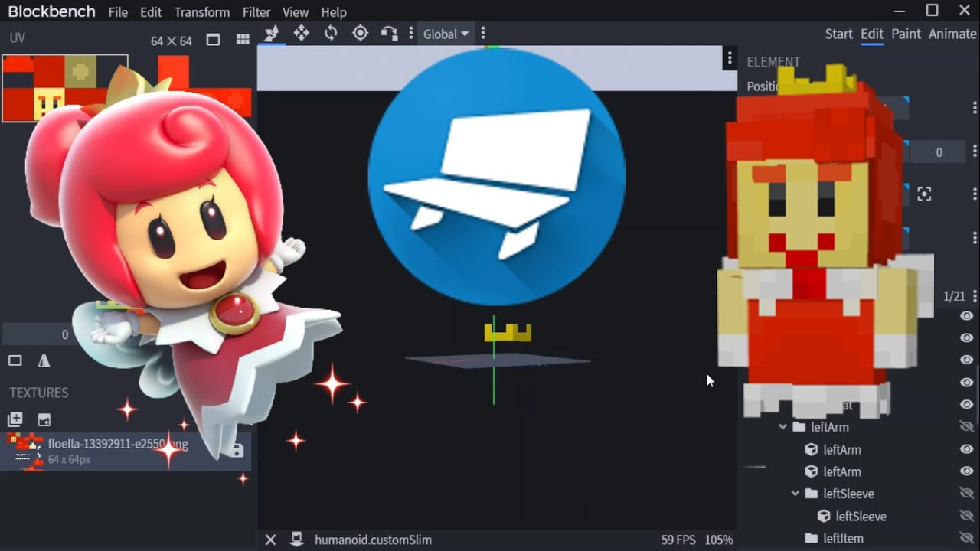
Task: Collapse the leftSleeve folder
Action: coord(795,494)
